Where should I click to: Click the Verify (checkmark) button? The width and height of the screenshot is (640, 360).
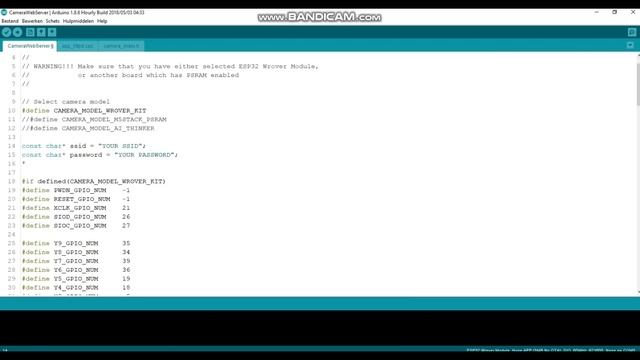[7, 32]
